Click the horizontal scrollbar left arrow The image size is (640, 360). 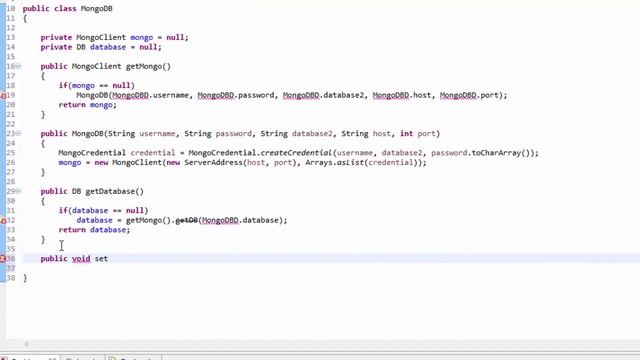click(27, 344)
